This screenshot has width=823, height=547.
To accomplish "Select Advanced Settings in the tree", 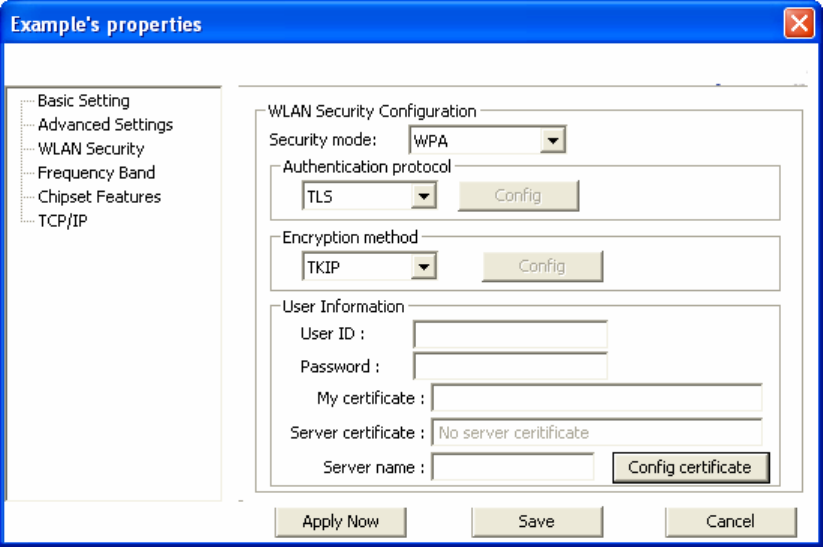I will click(105, 124).
